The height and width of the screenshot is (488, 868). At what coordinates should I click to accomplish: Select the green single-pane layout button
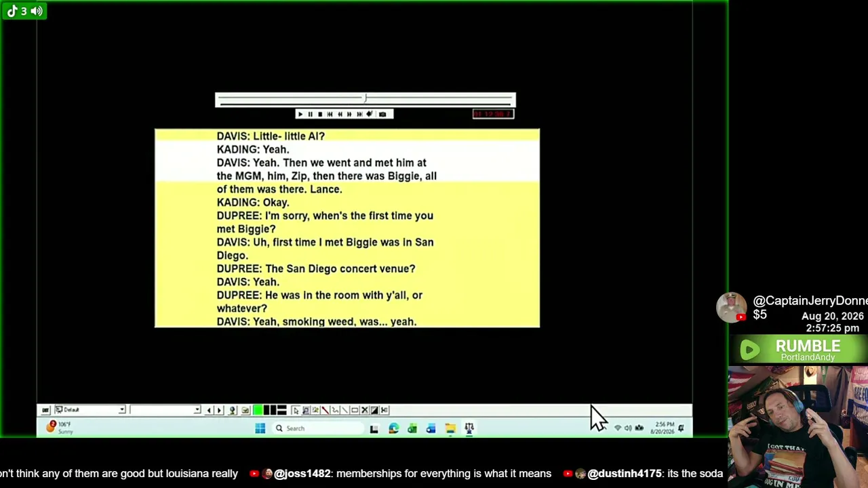(x=258, y=409)
